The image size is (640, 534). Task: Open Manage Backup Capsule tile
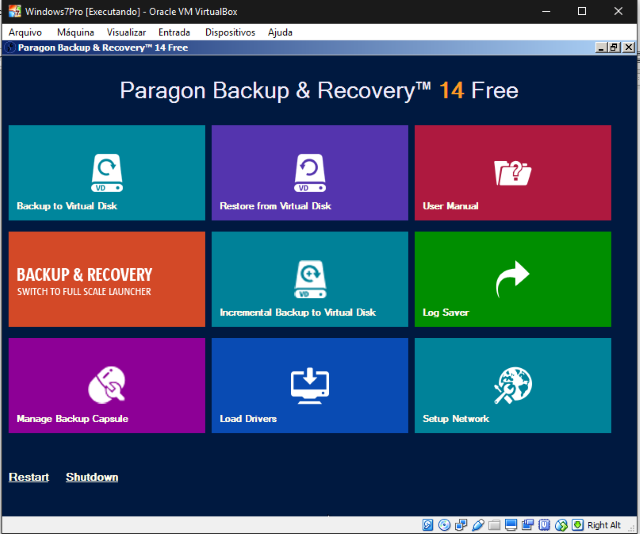(107, 385)
